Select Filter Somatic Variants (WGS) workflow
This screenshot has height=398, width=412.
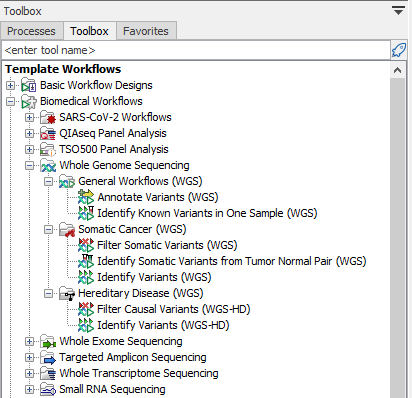point(167,245)
